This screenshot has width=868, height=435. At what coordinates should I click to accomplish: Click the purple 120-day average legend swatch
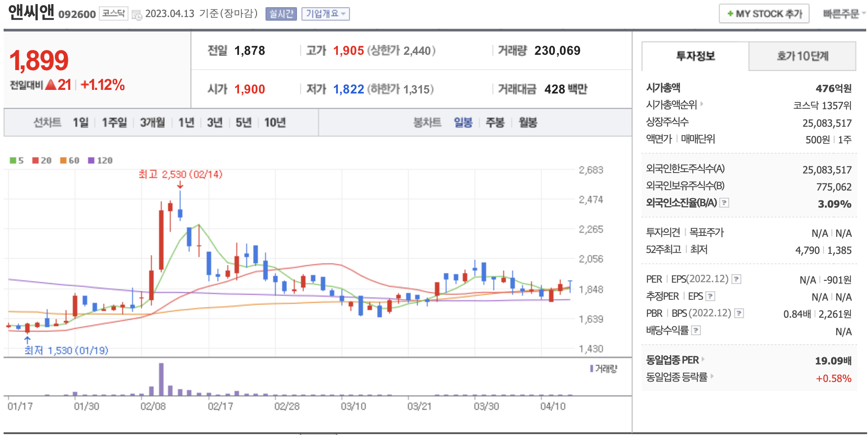[91, 160]
